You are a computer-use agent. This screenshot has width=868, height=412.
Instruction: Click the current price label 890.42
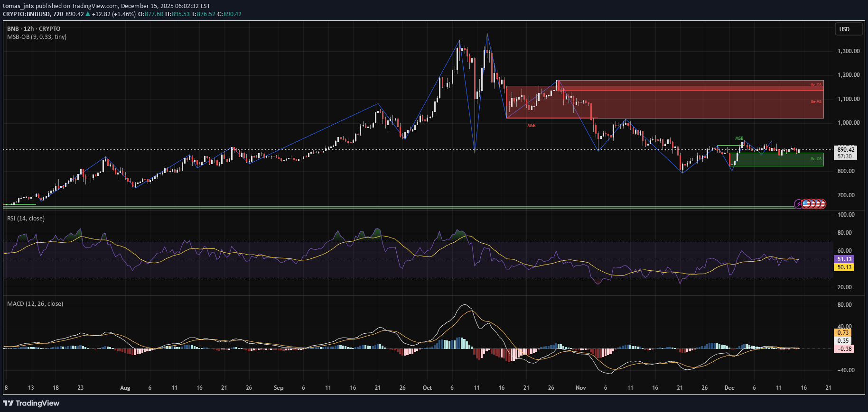(845, 149)
